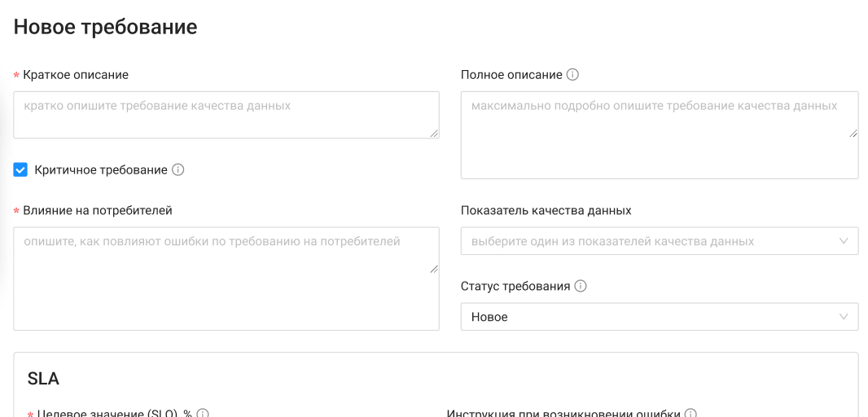Click info icon next to Критичное требование

click(x=178, y=170)
